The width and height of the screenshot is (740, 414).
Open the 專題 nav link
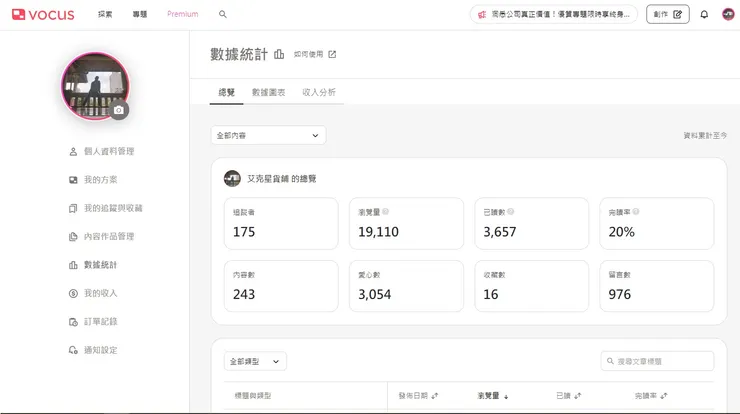(x=140, y=14)
